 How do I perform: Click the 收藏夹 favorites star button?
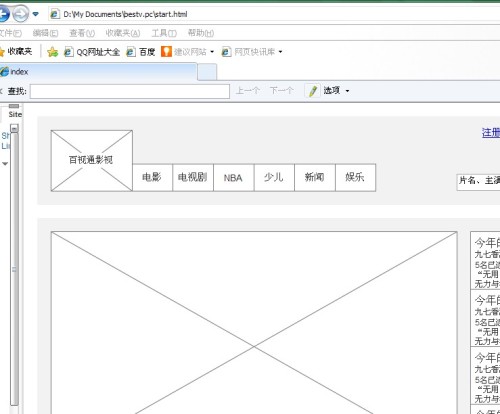16,52
